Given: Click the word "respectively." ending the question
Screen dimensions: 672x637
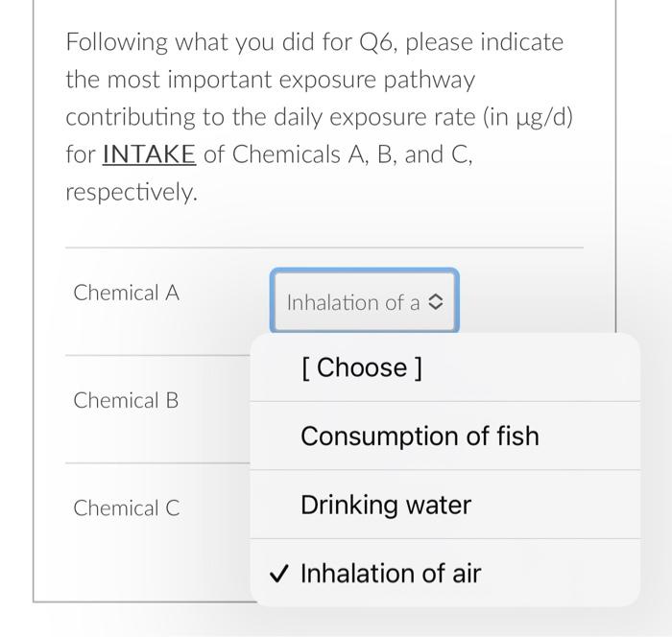Looking at the screenshot, I should click(x=132, y=192).
